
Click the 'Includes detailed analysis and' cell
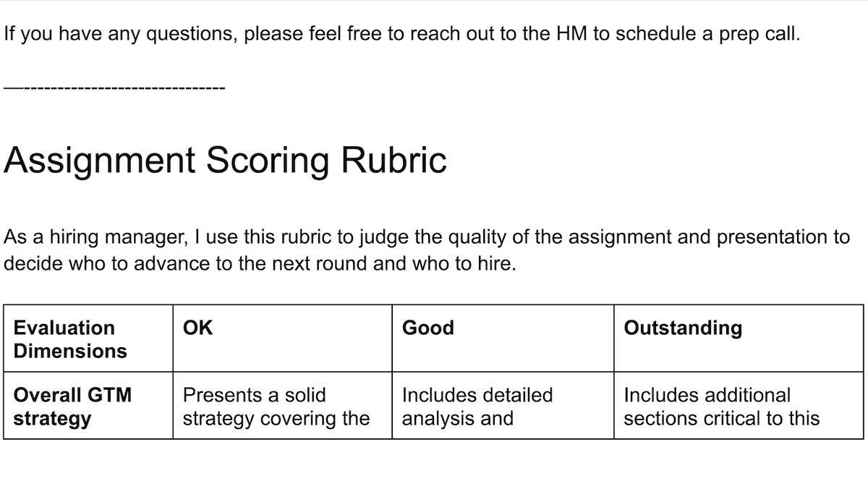coord(503,405)
